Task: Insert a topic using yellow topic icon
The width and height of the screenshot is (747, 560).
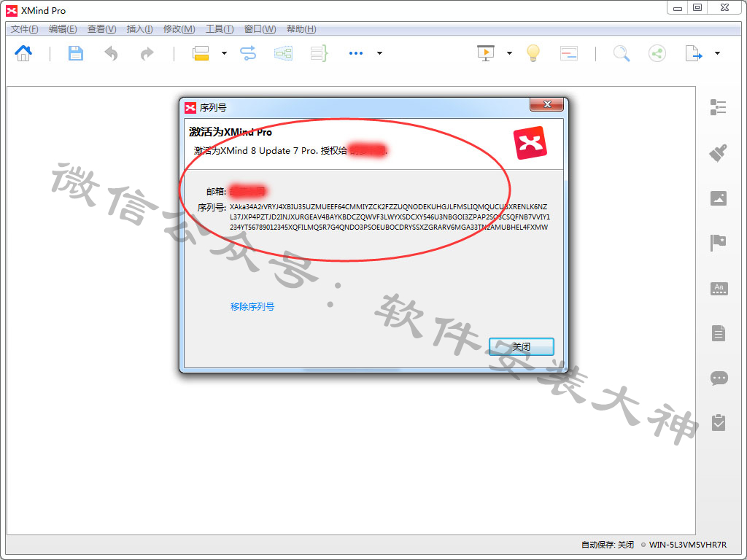Action: pos(201,53)
